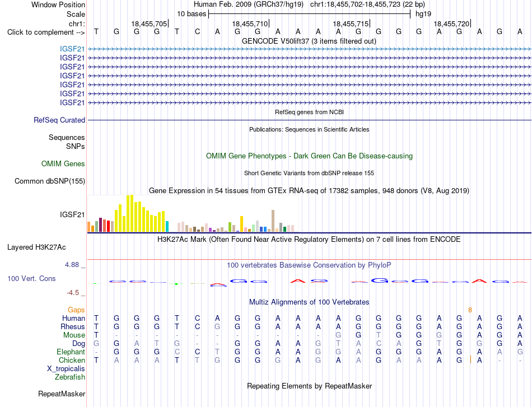Click the OMIM Genes track label
Screen dimensions: 532x407
click(63, 164)
